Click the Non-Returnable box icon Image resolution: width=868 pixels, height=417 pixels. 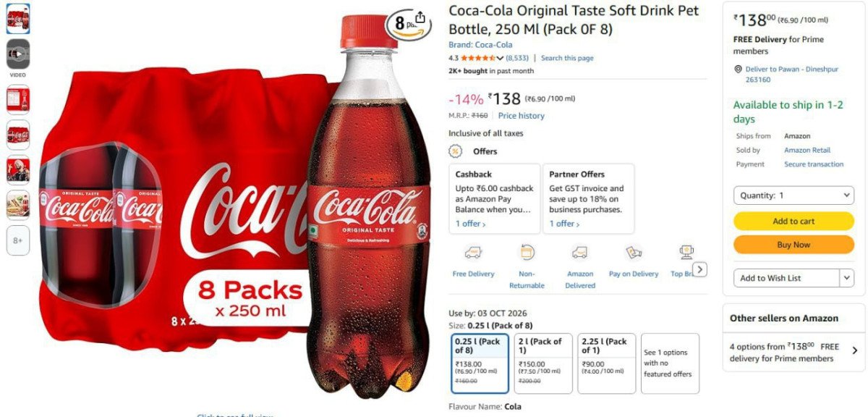click(x=527, y=253)
